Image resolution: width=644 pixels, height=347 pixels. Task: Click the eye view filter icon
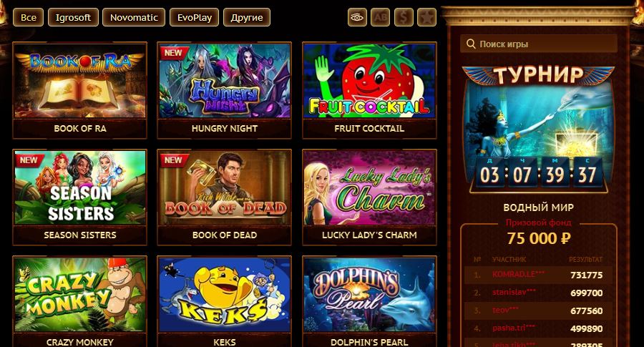click(357, 18)
